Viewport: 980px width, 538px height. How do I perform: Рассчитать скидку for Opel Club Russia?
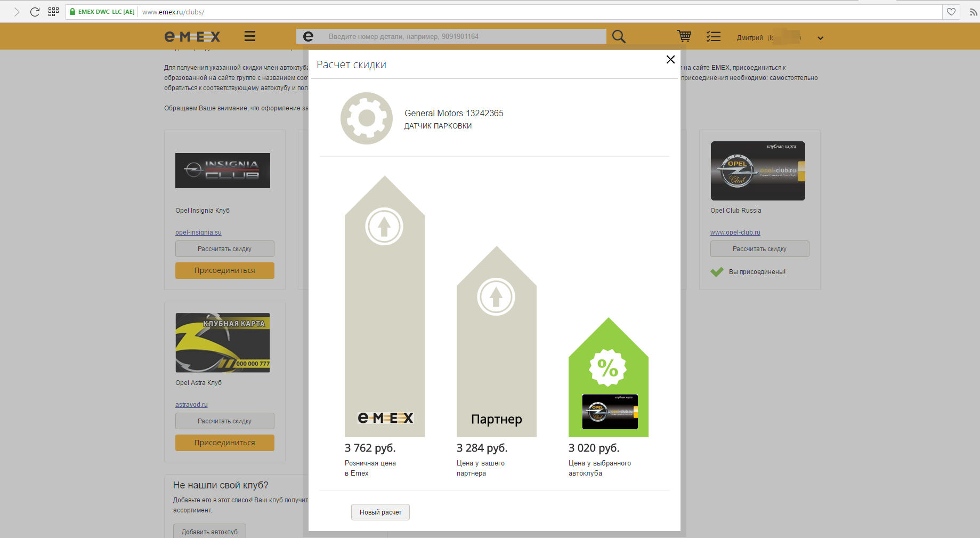(760, 249)
